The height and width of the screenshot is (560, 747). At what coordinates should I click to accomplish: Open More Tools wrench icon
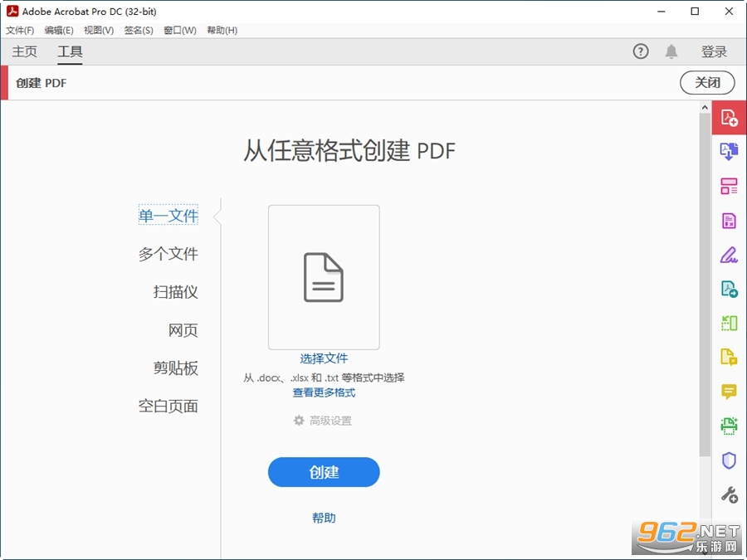729,494
